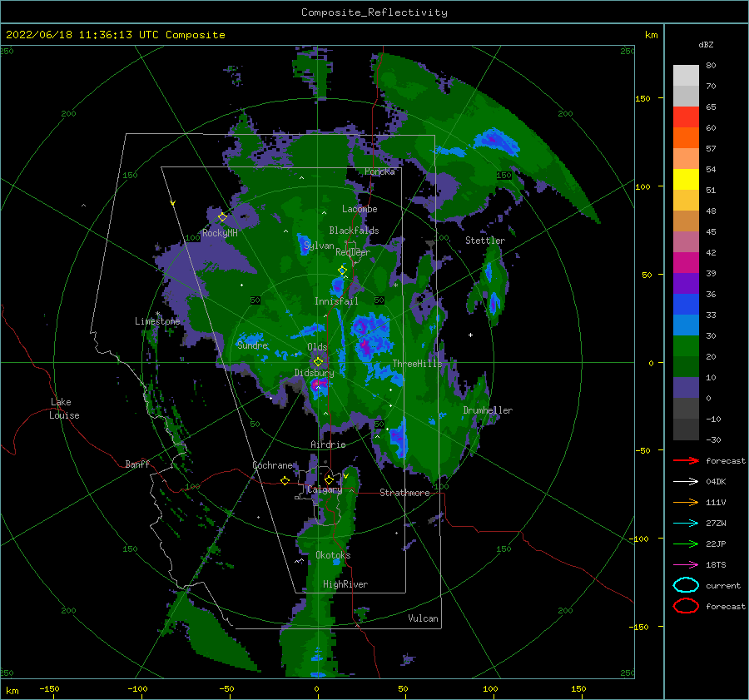Click the ThreeHills city label
The width and height of the screenshot is (749, 700).
[418, 364]
